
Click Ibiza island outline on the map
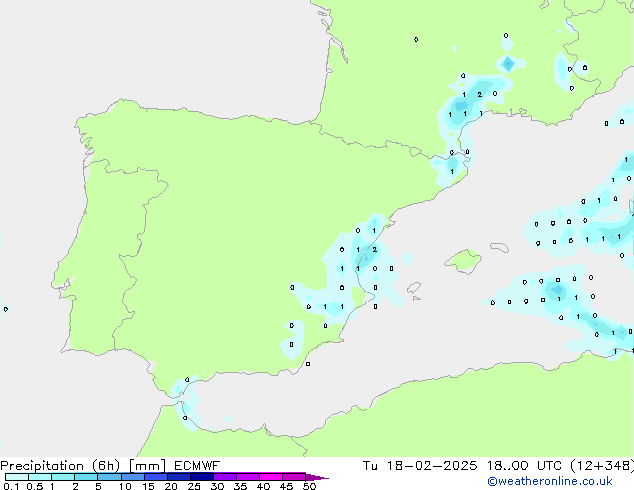click(414, 288)
